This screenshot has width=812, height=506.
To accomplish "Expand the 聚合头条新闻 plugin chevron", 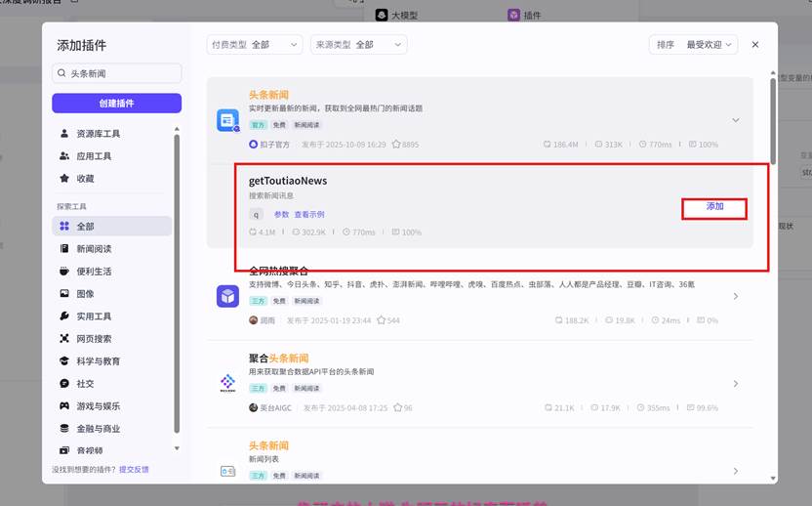I will pos(735,383).
